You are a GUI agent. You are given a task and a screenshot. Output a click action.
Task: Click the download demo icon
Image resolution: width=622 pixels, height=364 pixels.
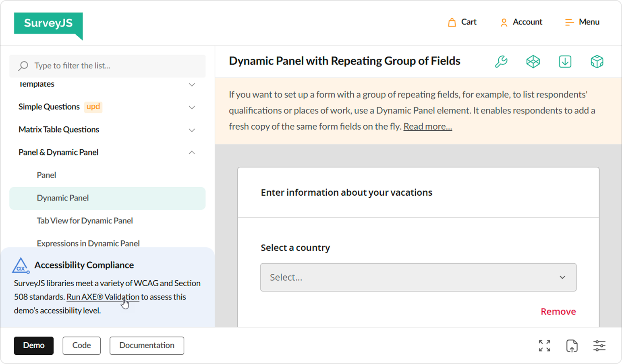click(565, 61)
